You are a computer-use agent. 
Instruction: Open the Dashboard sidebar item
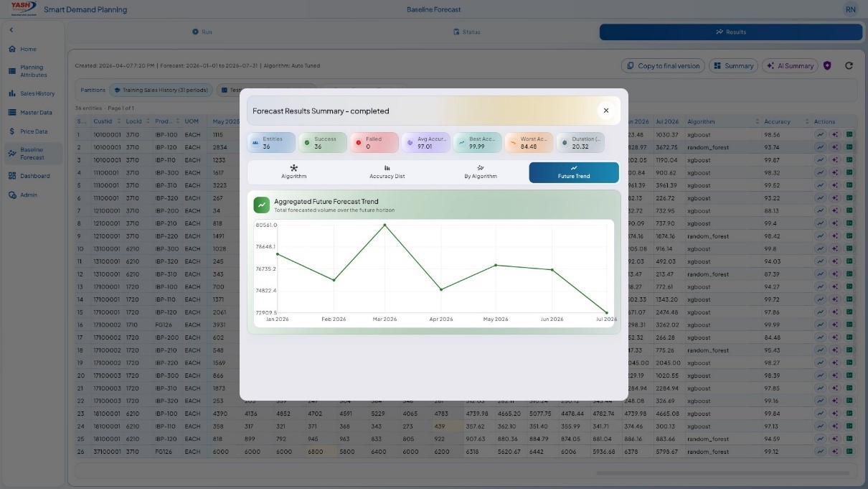point(32,176)
